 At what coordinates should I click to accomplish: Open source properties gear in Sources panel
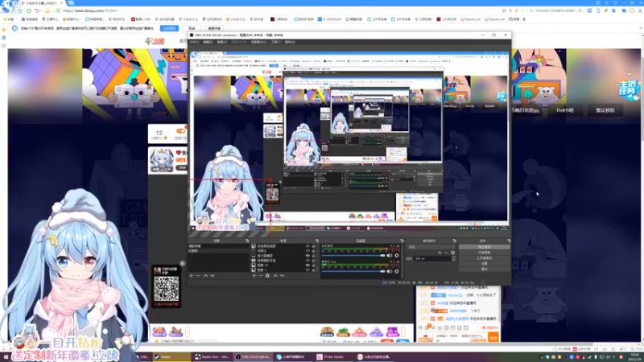tap(267, 276)
